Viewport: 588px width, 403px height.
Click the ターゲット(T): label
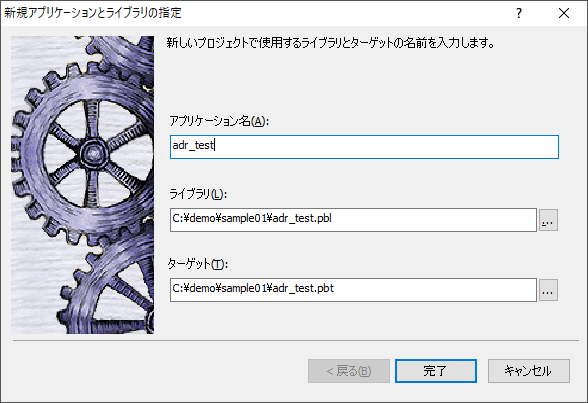198,264
